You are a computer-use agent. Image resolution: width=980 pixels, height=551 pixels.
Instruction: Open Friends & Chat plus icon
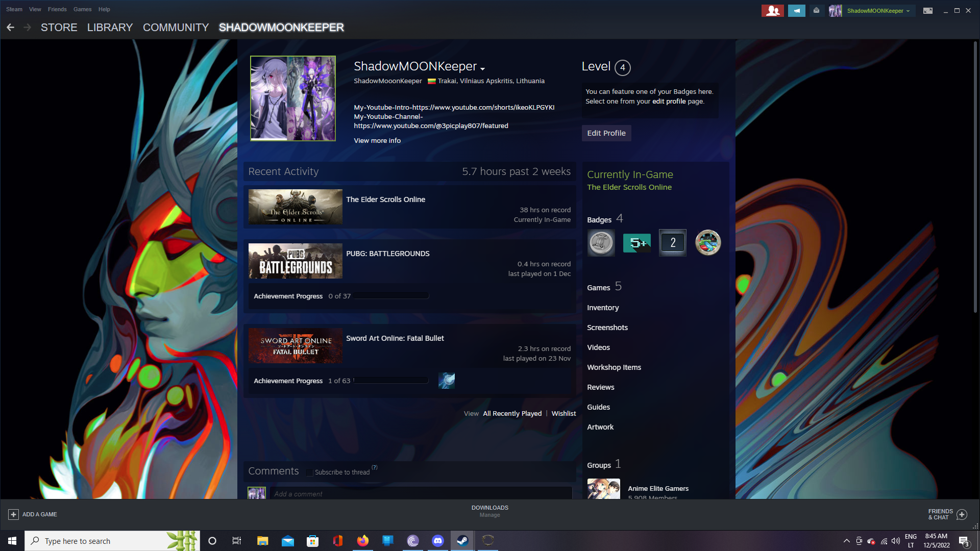click(x=962, y=514)
